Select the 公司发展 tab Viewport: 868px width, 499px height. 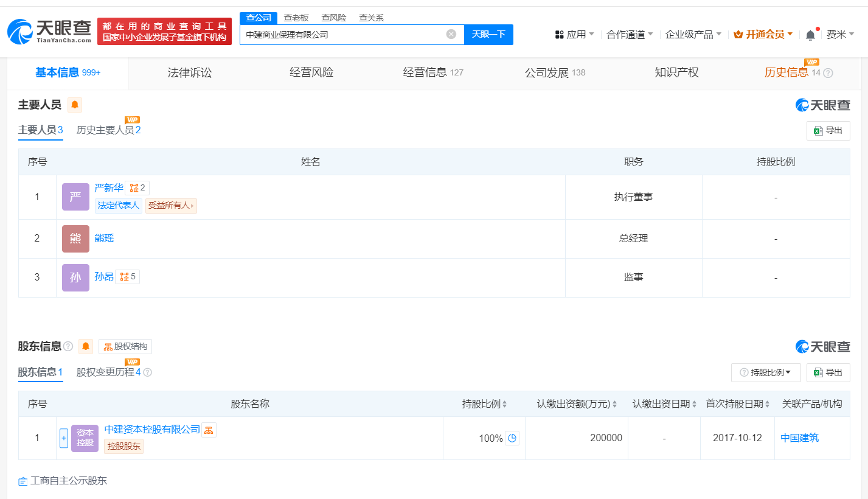tap(555, 73)
